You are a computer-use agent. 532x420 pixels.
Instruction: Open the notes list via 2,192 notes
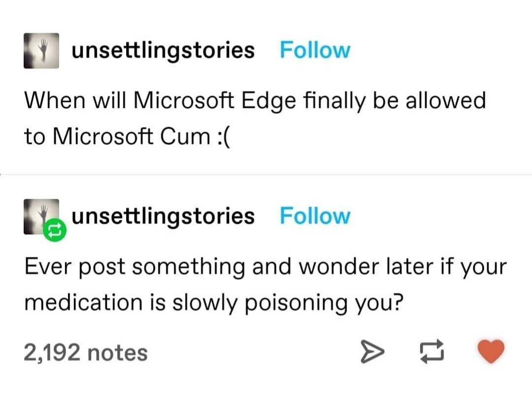(x=85, y=351)
